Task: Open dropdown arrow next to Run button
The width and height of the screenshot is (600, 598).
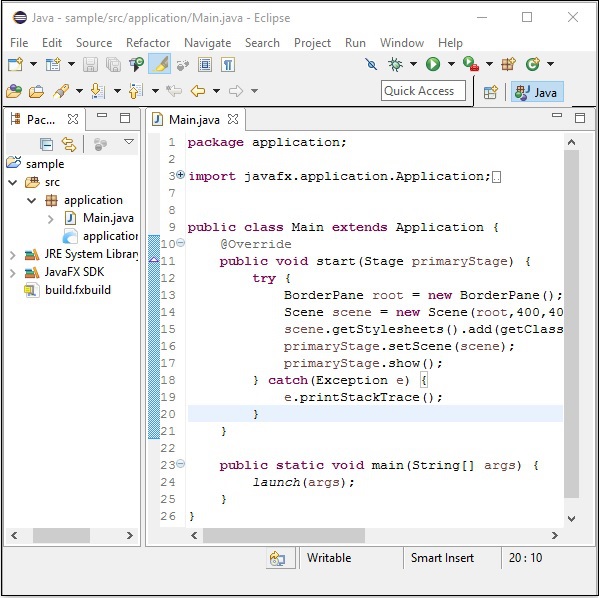Action: tap(451, 64)
